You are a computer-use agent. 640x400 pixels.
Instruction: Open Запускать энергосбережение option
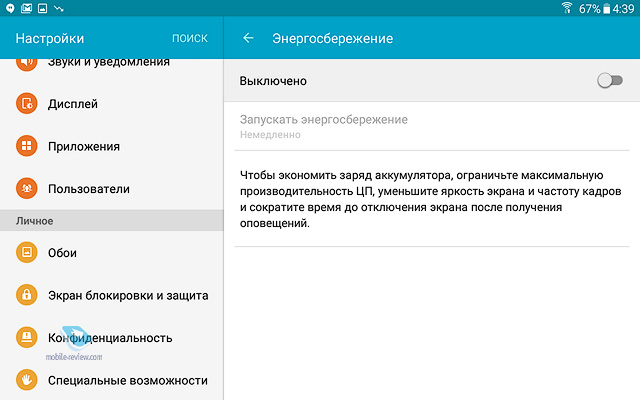324,125
